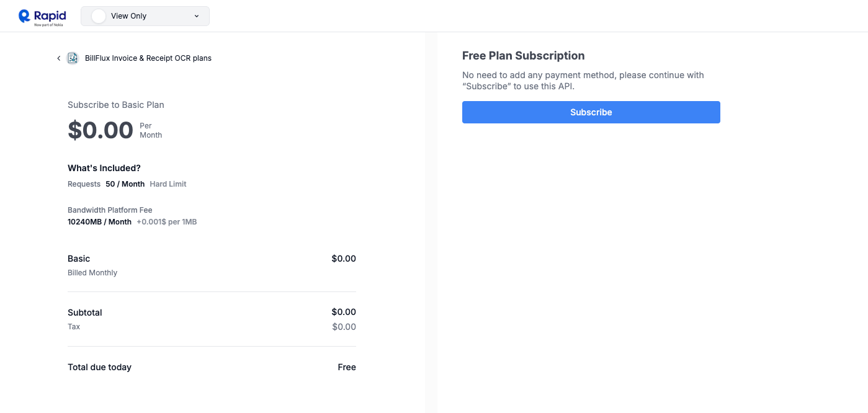Screen dimensions: 868x413
Task: Click the $0.00 monthly price display
Action: tap(101, 130)
